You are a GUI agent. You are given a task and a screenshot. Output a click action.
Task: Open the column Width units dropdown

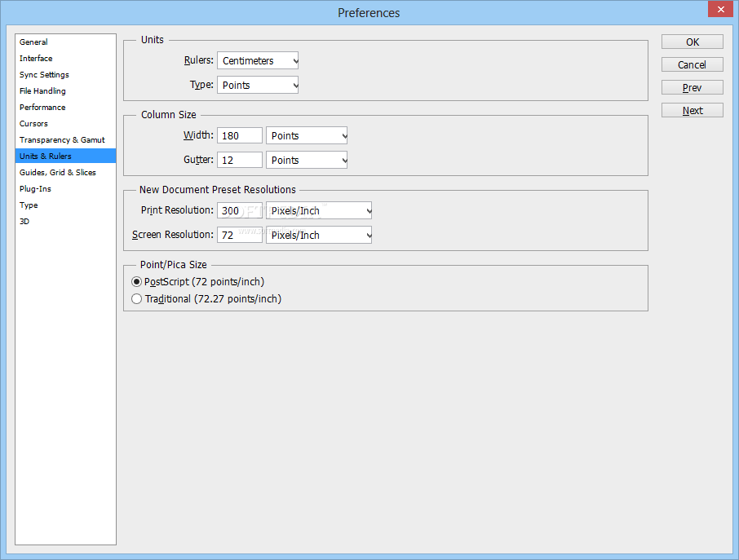click(307, 135)
